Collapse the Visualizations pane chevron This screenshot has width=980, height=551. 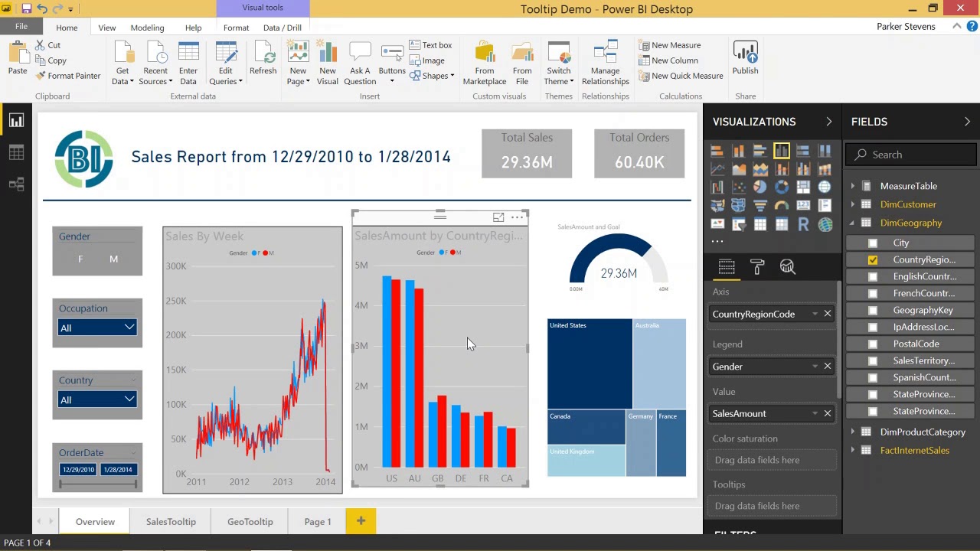(828, 122)
